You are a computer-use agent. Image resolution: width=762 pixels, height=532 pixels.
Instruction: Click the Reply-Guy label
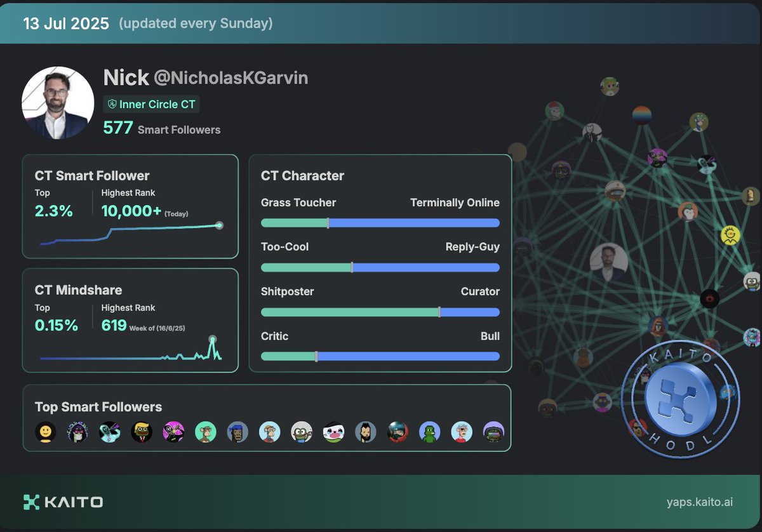pyautogui.click(x=472, y=246)
